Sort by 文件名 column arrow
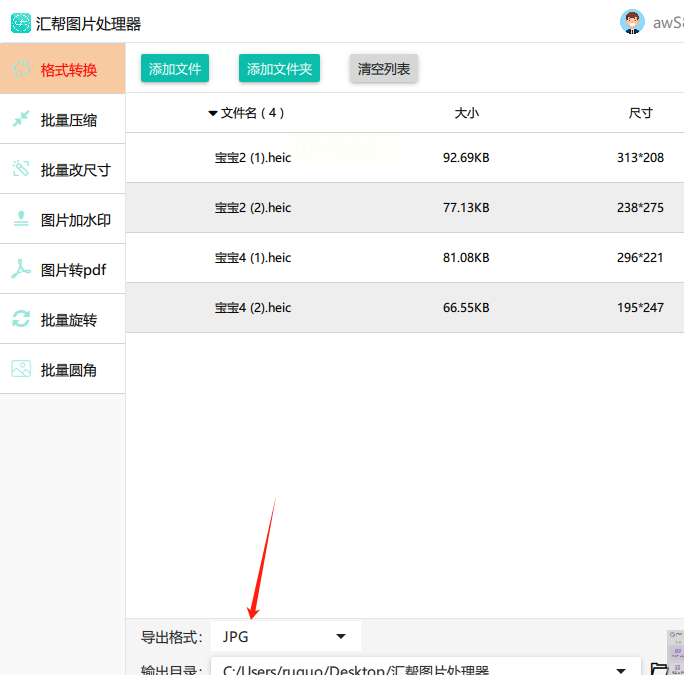This screenshot has height=675, width=684. pyautogui.click(x=213, y=113)
